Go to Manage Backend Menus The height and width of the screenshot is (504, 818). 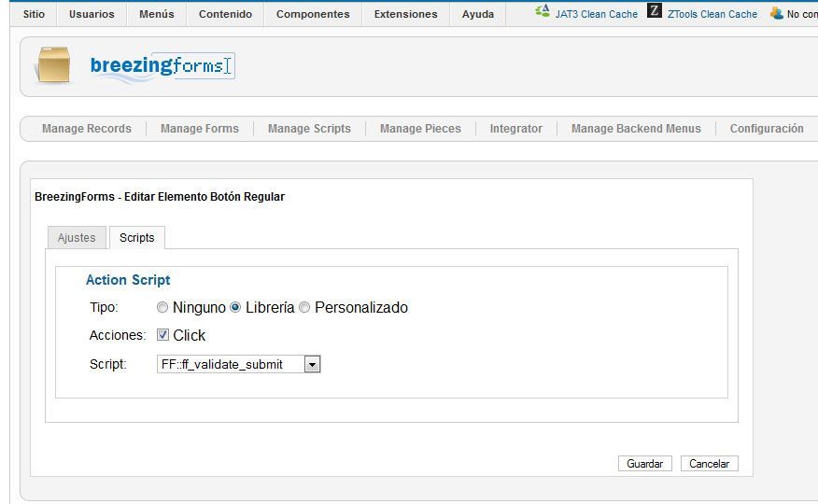[x=636, y=129]
